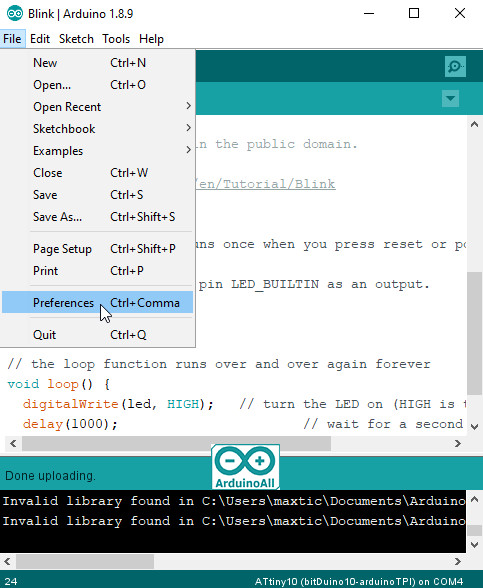Click the 'Done uploading.' status text
Image resolution: width=483 pixels, height=588 pixels.
(x=50, y=476)
